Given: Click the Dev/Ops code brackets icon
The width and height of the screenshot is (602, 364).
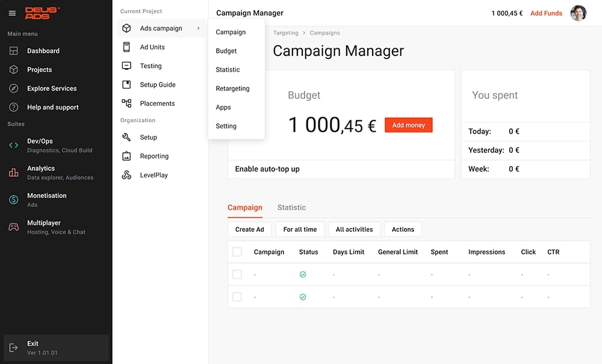Looking at the screenshot, I should pos(14,145).
